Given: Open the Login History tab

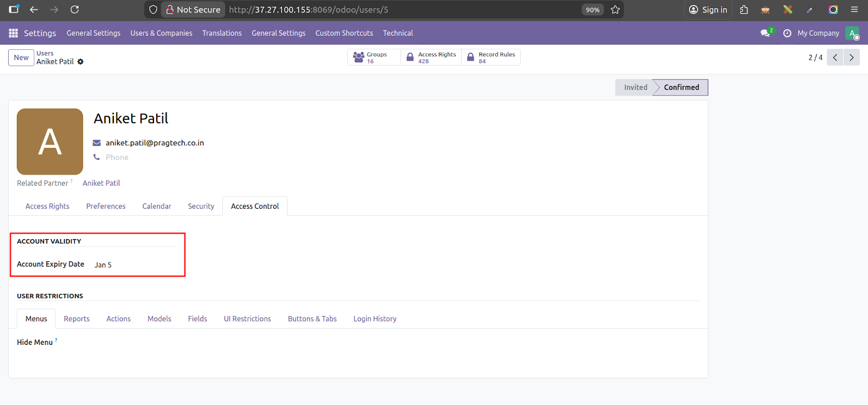Looking at the screenshot, I should (375, 319).
